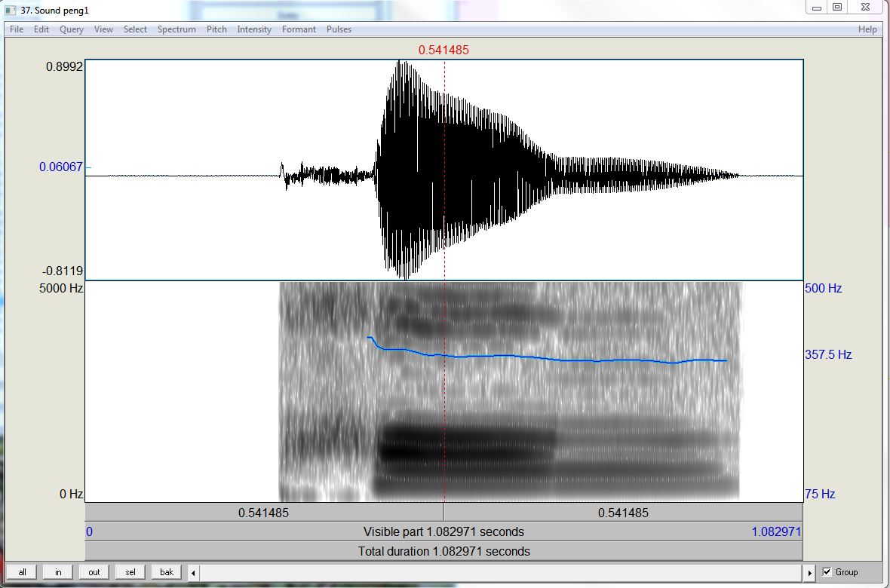
Task: Click the red cursor time 0.541485 label
Action: coord(443,50)
